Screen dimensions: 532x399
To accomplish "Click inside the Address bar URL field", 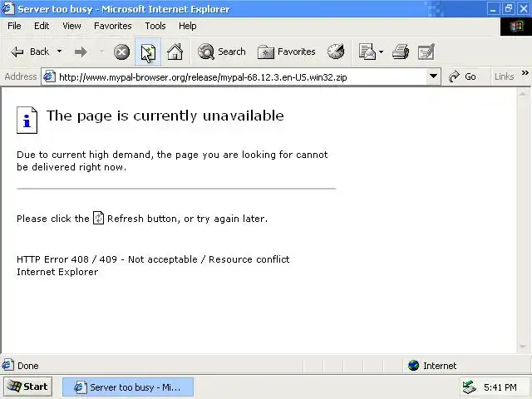I will coord(241,77).
